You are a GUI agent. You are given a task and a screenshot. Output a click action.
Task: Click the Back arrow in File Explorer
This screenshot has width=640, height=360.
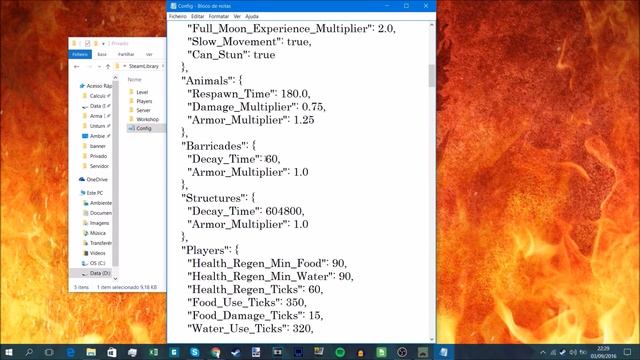(76, 66)
